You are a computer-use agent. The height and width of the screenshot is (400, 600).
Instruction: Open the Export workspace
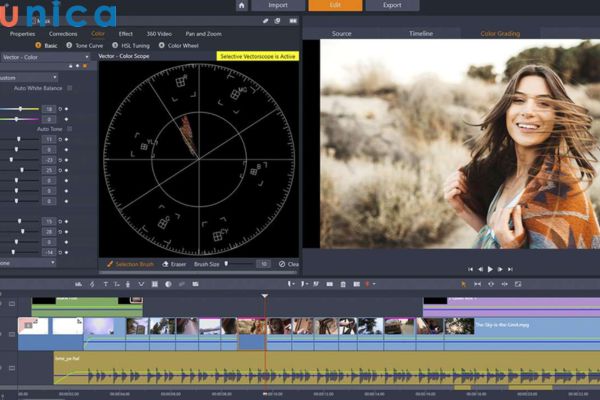click(392, 5)
